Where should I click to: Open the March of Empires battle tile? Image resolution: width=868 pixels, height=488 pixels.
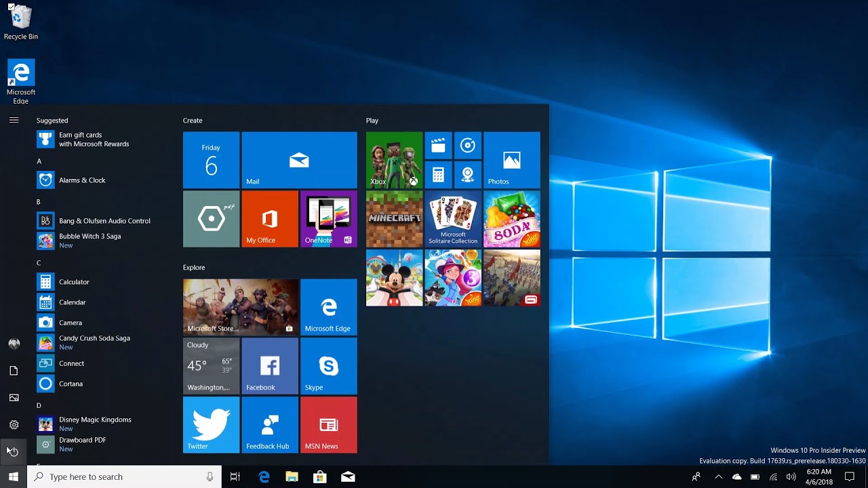pos(512,278)
